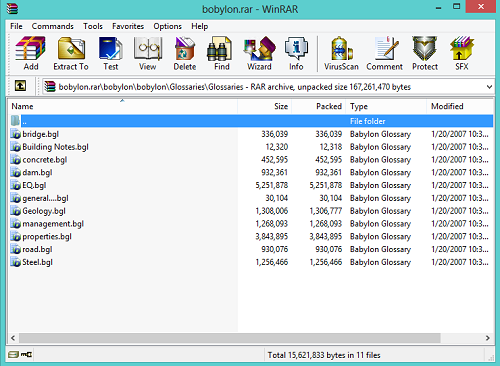Image resolution: width=500 pixels, height=366 pixels.
Task: Click the Geology.bgl file icon
Action: [15, 211]
